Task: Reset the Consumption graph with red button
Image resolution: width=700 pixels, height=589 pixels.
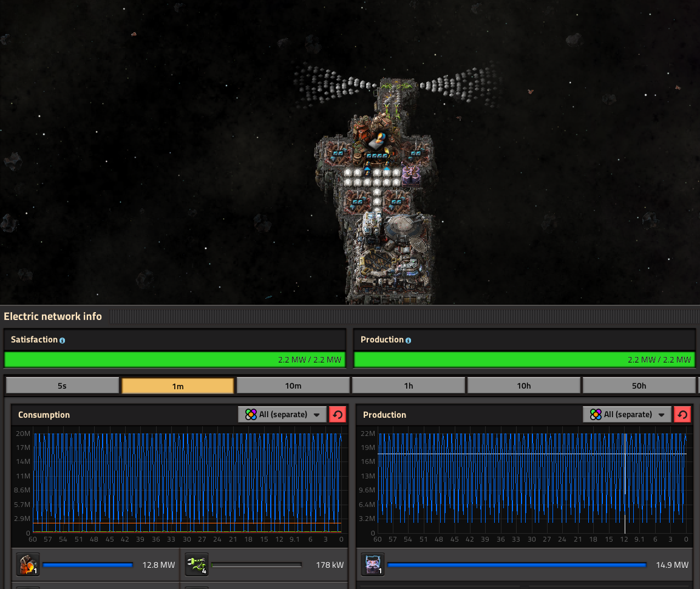Action: tap(338, 414)
